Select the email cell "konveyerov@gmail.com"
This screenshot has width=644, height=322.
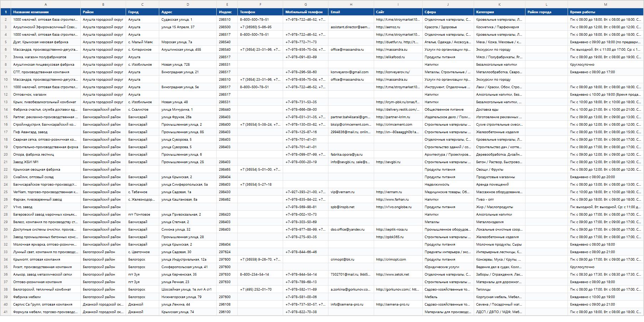click(351, 72)
